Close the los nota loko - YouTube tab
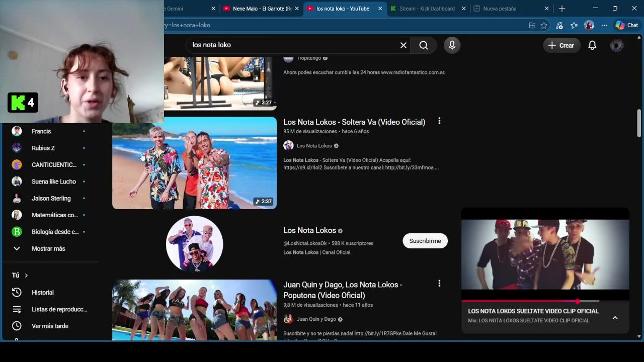 380,9
